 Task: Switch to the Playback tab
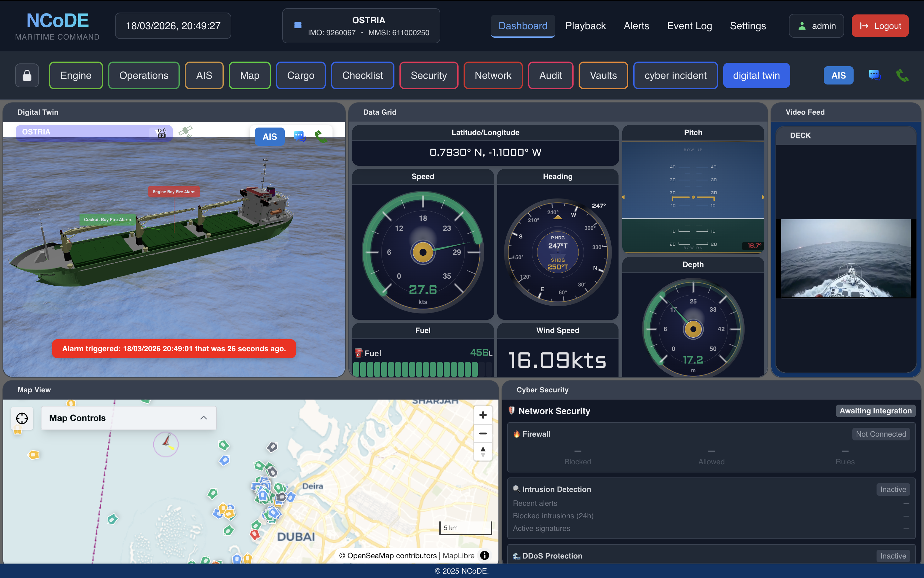(x=585, y=26)
